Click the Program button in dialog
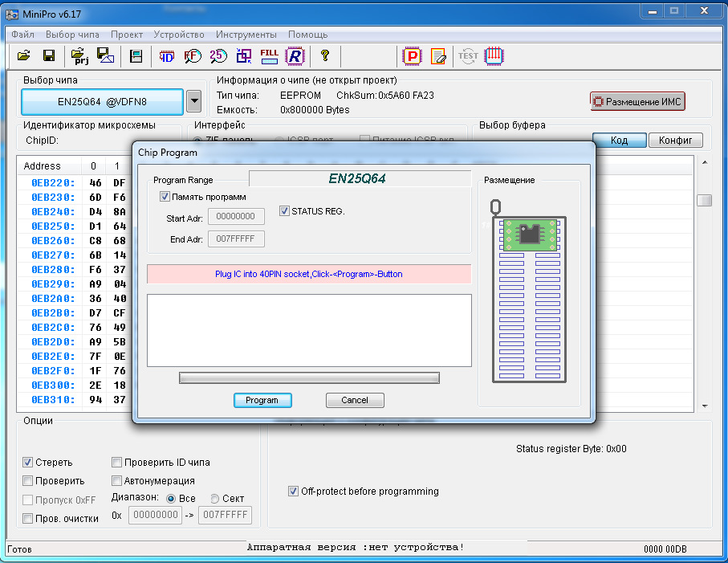Image resolution: width=728 pixels, height=563 pixels. coord(262,400)
